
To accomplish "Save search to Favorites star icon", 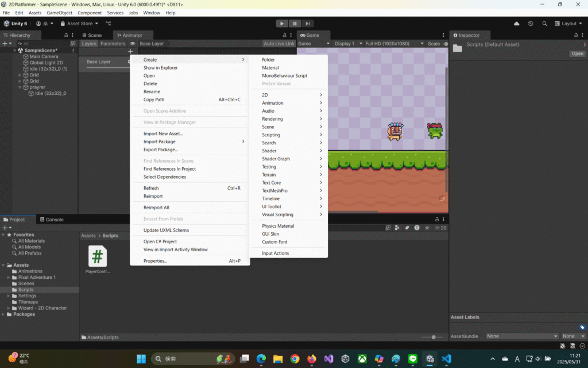I will (427, 228).
